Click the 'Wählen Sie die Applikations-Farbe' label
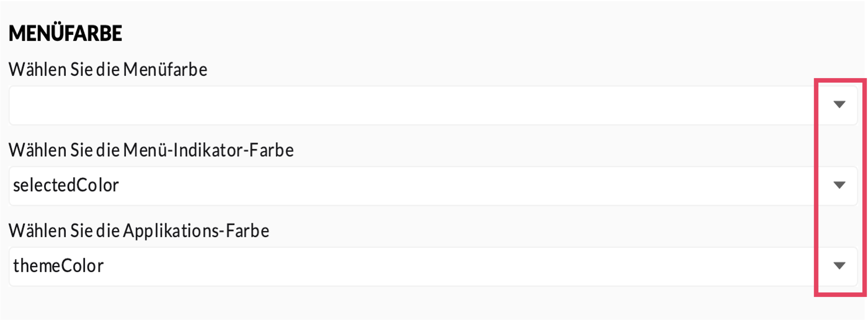The width and height of the screenshot is (868, 321). point(139,231)
